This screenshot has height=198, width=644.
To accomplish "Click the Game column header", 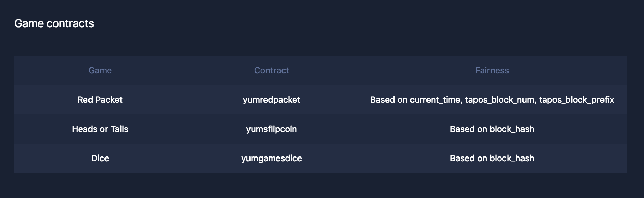I will [x=100, y=70].
